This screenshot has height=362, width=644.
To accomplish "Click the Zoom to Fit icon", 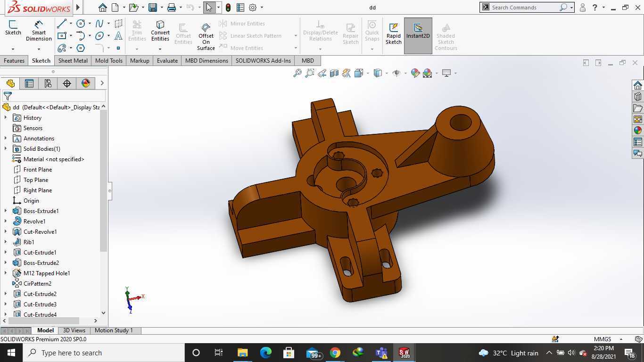I will tap(297, 73).
